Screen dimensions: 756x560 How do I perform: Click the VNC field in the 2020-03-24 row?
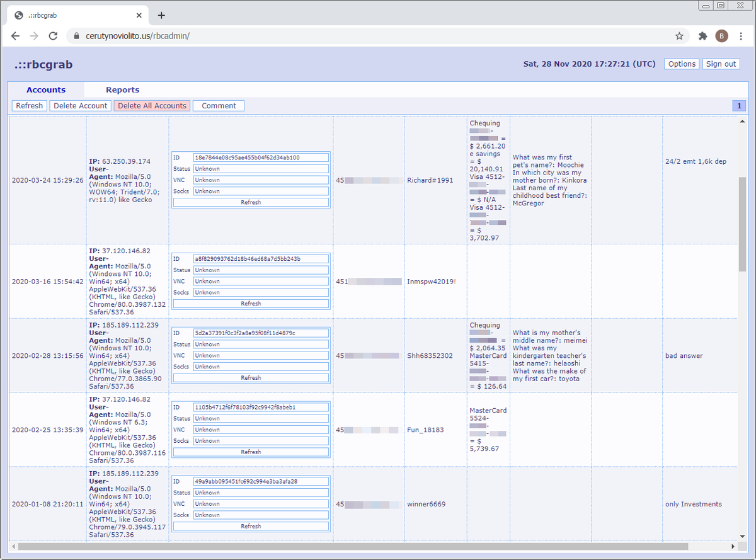[261, 180]
